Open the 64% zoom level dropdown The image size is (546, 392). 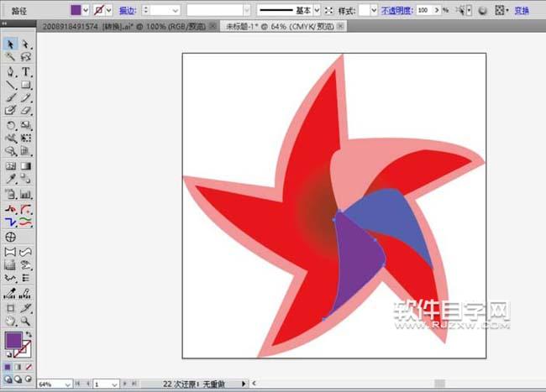(x=67, y=384)
